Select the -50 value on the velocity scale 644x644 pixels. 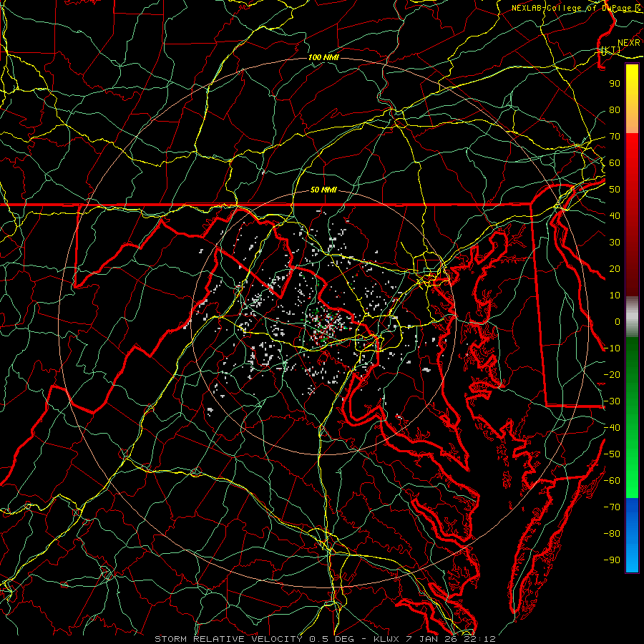click(x=612, y=454)
